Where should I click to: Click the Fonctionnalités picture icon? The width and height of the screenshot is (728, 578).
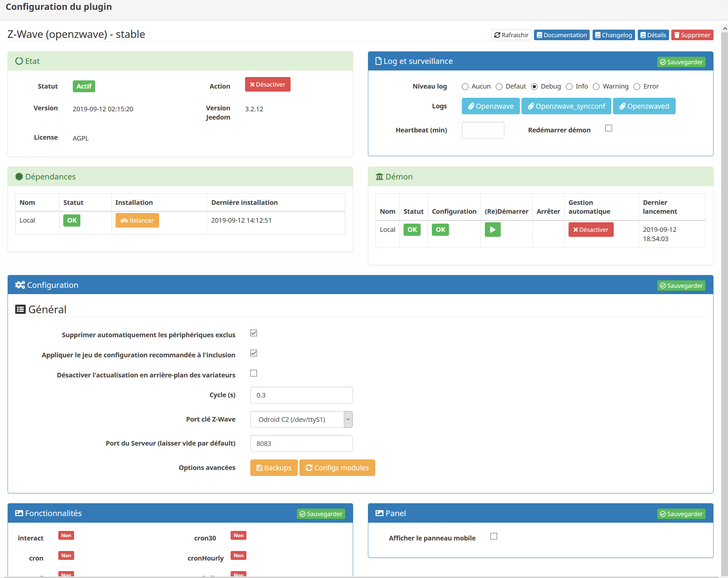click(19, 513)
